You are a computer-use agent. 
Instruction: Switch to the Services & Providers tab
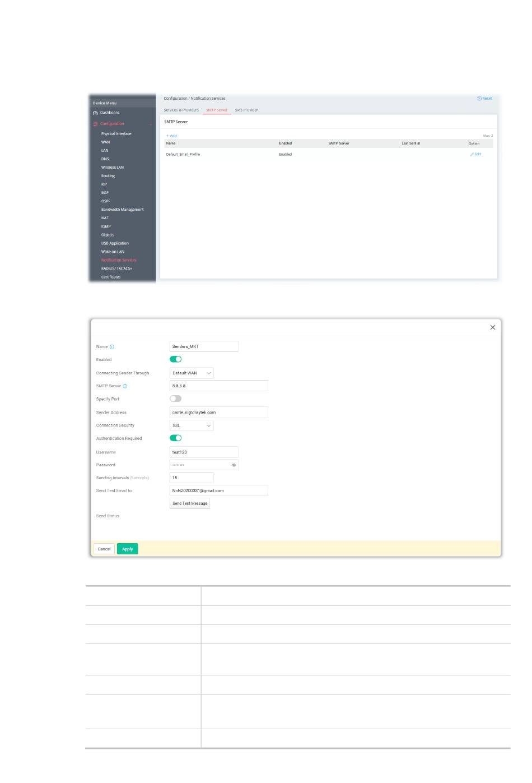[x=181, y=110]
